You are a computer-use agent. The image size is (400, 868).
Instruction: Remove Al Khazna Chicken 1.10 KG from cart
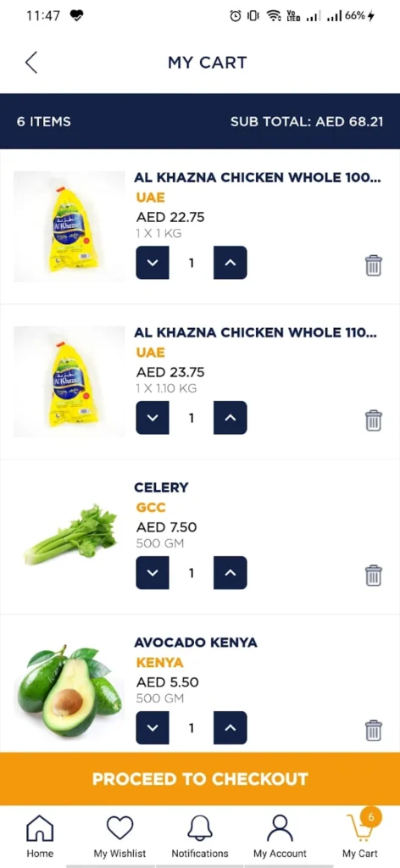374,420
